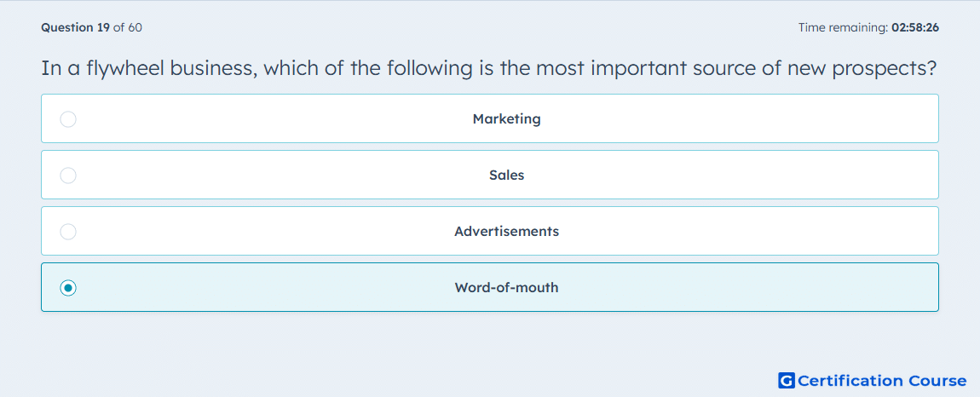Viewport: 980px width, 397px height.
Task: Click the 02:58:26 countdown timer value
Action: coord(915,27)
